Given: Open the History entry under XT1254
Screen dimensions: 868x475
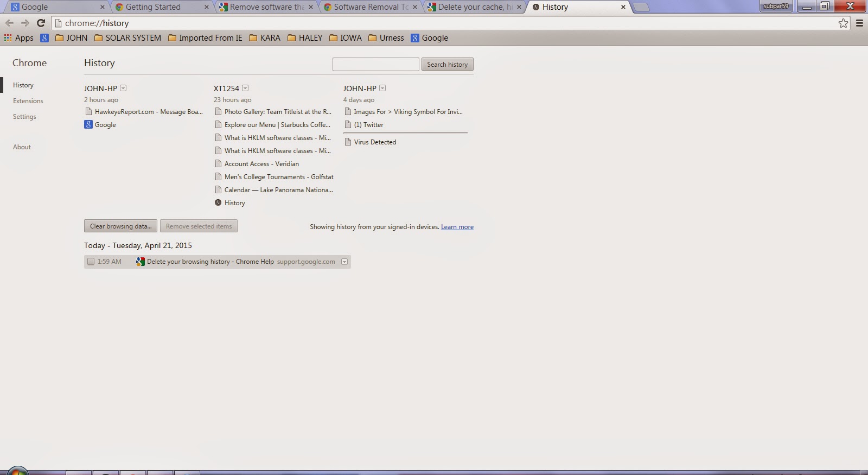Looking at the screenshot, I should pos(235,203).
